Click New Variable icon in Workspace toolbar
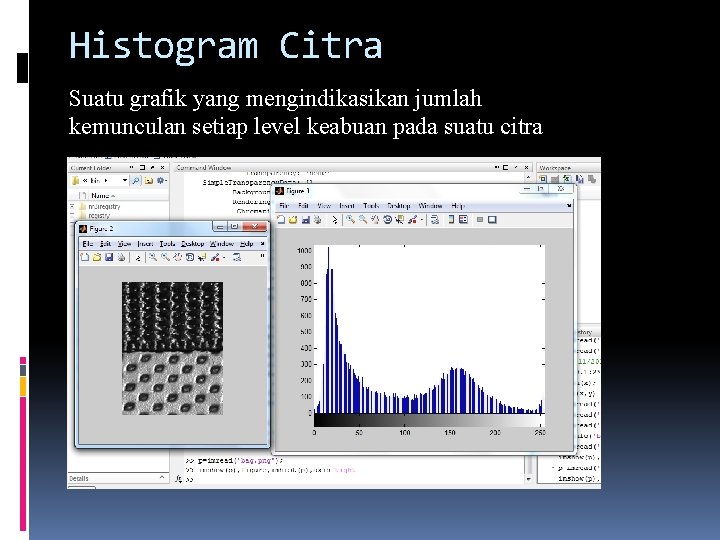 pos(543,180)
